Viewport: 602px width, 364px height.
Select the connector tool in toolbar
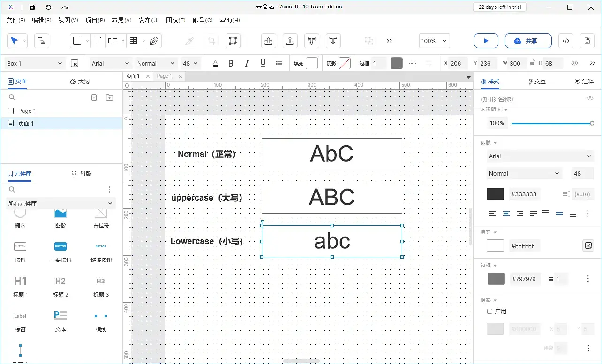pos(42,41)
